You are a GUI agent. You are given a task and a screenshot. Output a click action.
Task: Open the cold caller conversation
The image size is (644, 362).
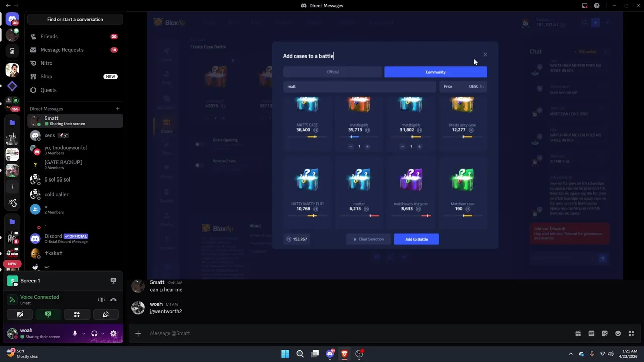pyautogui.click(x=75, y=194)
